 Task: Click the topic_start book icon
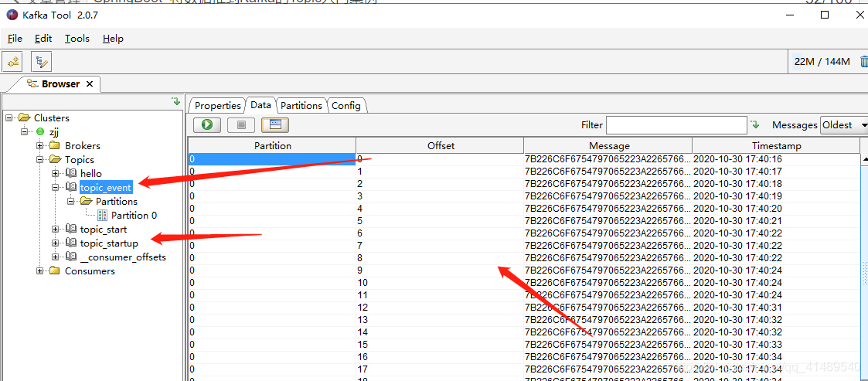tap(71, 229)
